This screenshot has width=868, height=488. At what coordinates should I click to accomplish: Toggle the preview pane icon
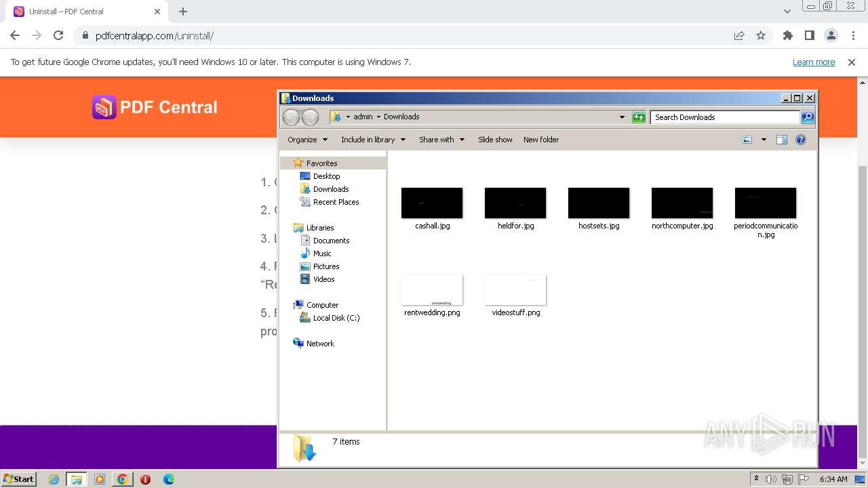tap(782, 140)
